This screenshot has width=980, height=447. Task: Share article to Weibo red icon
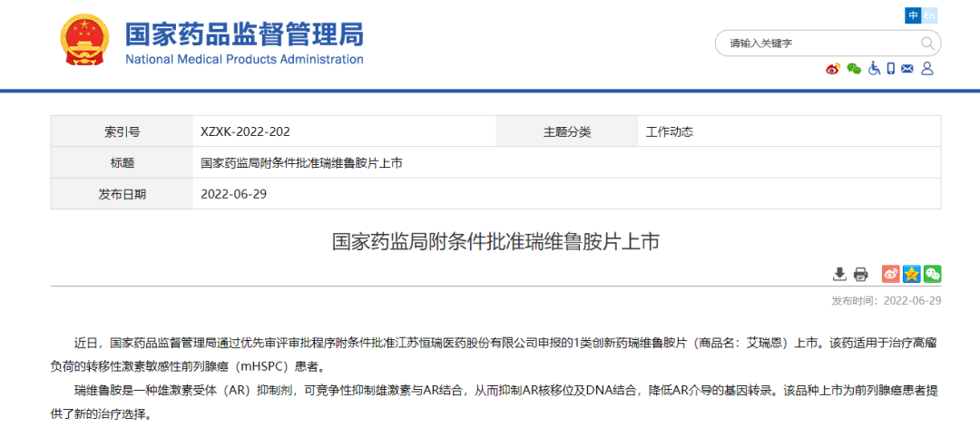tap(891, 274)
